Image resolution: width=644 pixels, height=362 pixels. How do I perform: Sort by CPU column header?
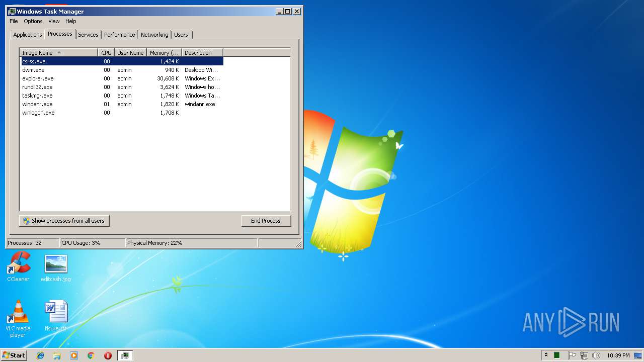(x=106, y=52)
